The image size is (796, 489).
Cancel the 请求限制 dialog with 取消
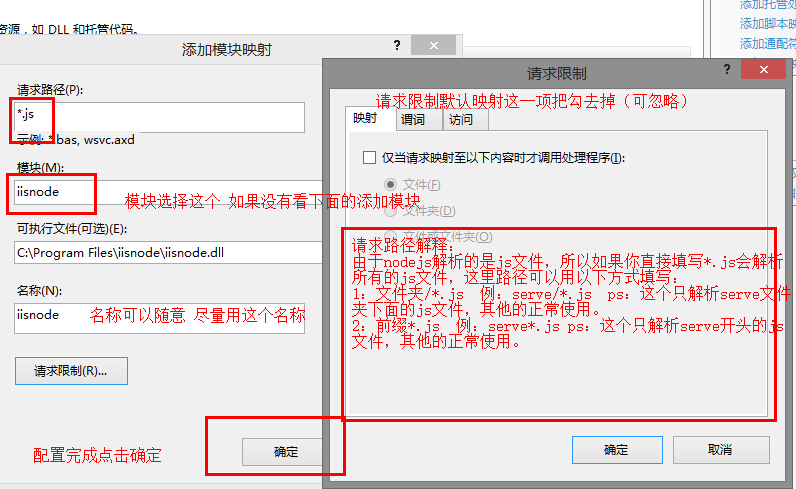coord(719,450)
